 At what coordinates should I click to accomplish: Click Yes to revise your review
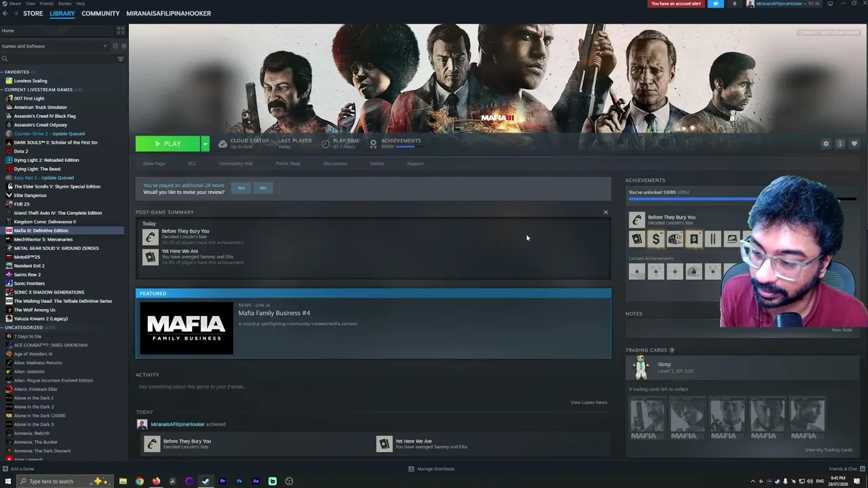(x=241, y=188)
